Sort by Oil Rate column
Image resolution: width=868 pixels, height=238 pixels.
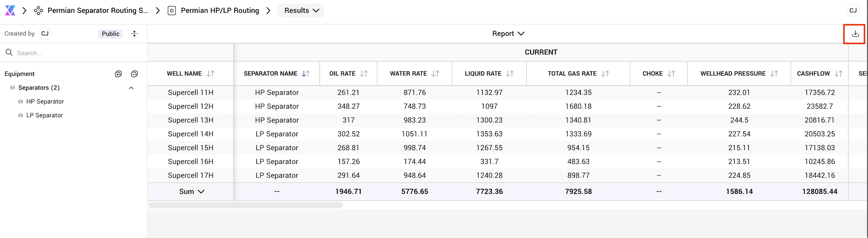(364, 74)
